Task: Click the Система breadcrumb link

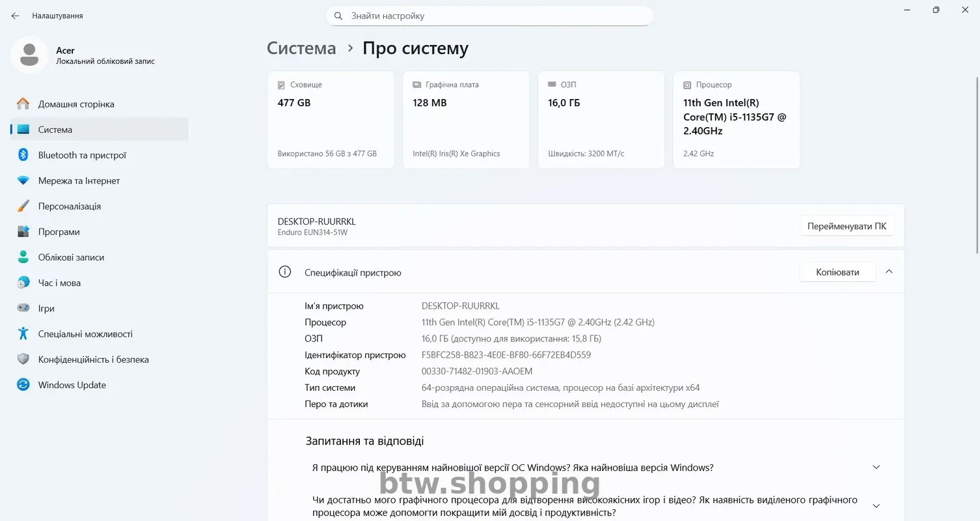Action: click(301, 48)
